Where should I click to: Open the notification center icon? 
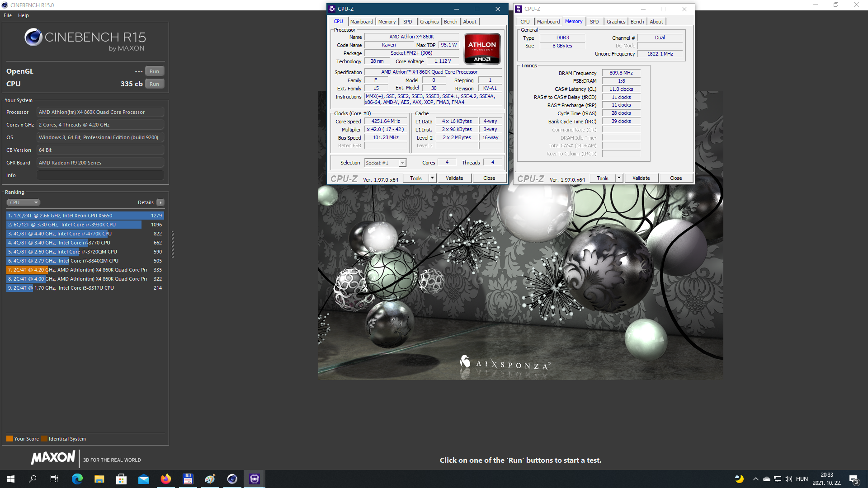tap(854, 479)
